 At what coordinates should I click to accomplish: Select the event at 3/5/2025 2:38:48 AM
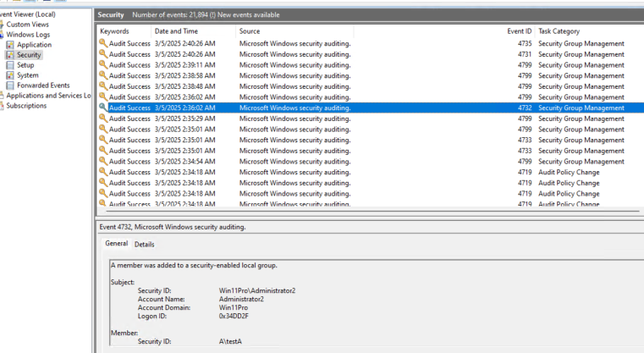[371, 86]
